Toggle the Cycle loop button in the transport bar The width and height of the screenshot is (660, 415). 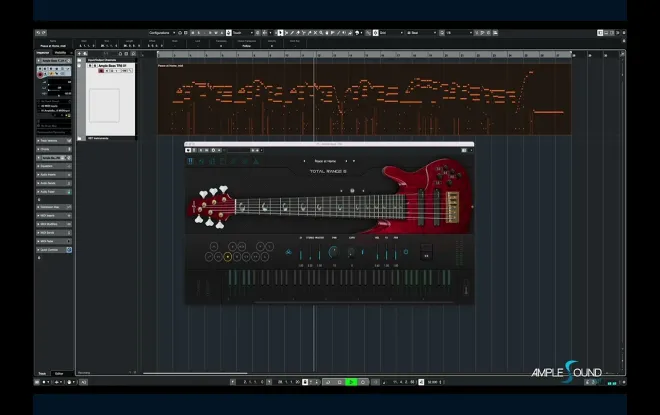coord(328,382)
